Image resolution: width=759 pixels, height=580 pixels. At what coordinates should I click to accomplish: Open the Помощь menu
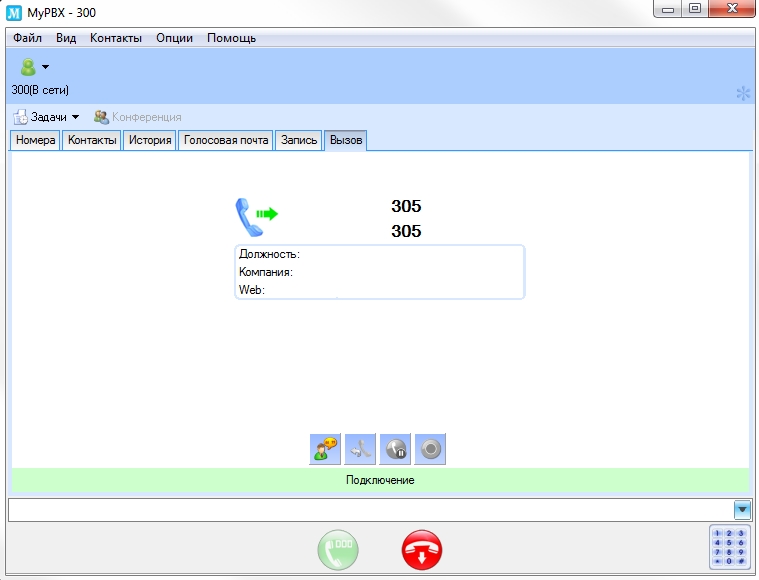pyautogui.click(x=231, y=38)
